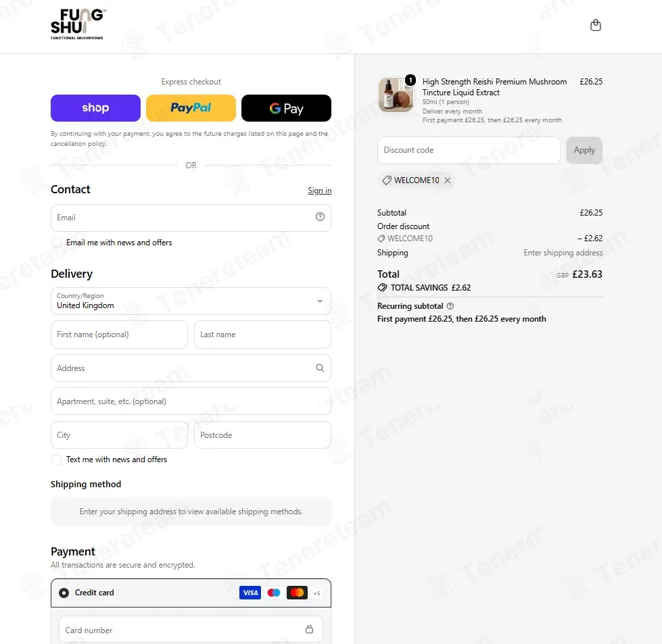Open the Country/Region dropdown
Screen dimensions: 662x644
191,301
